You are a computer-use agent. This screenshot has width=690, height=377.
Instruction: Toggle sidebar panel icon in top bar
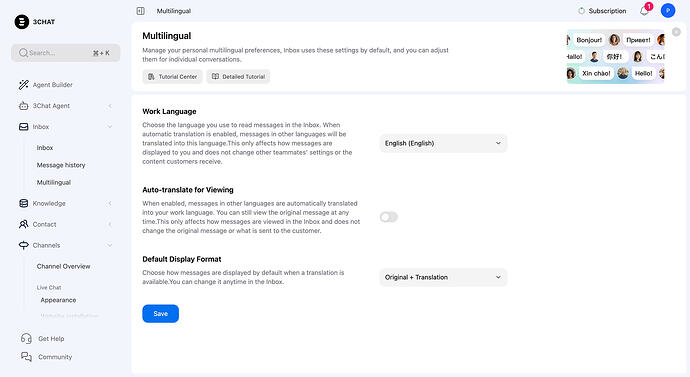140,11
